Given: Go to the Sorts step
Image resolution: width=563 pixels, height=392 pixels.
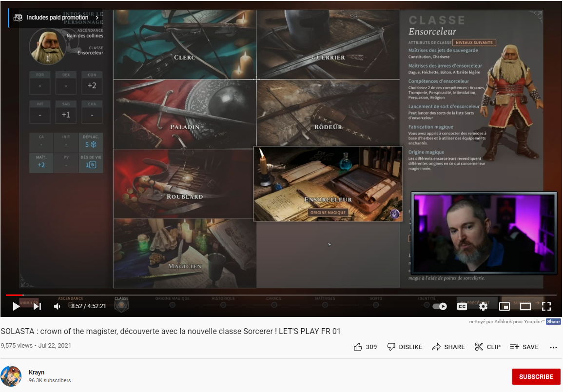Looking at the screenshot, I should 376,302.
